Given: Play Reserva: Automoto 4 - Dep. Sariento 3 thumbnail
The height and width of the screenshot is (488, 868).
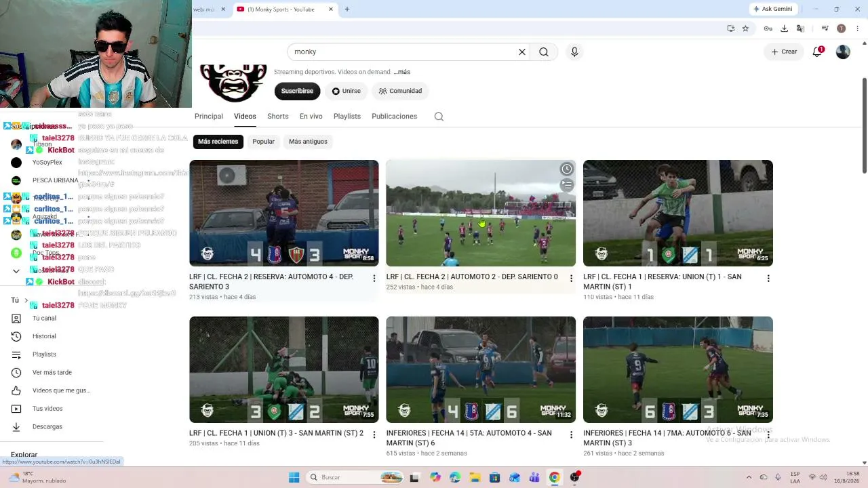Looking at the screenshot, I should tap(284, 213).
